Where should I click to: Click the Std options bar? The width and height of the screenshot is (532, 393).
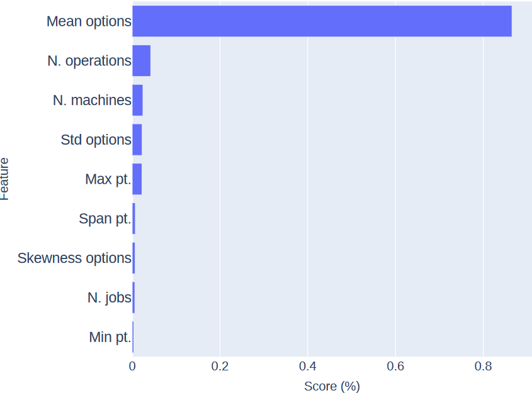click(137, 140)
